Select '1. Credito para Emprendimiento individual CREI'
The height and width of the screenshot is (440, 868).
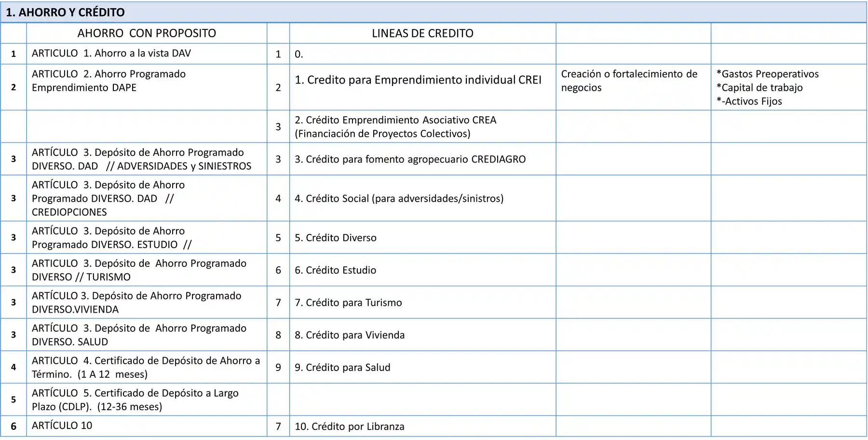pyautogui.click(x=422, y=87)
